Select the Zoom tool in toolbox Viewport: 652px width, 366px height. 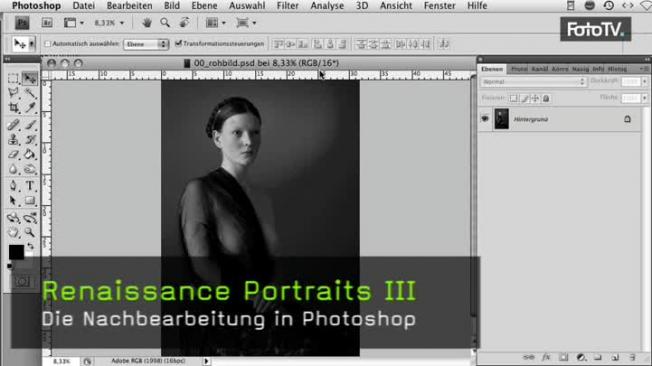30,232
